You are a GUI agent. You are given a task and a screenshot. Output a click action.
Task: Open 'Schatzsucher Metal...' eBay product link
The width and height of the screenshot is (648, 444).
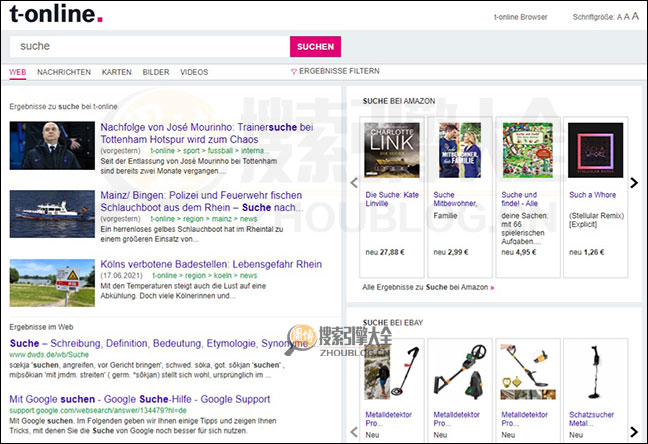pyautogui.click(x=591, y=419)
